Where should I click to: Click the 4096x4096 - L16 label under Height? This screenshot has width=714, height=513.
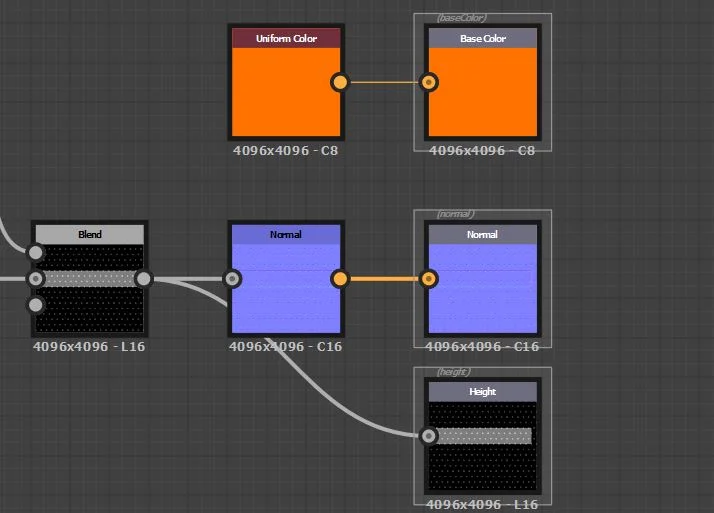click(482, 504)
